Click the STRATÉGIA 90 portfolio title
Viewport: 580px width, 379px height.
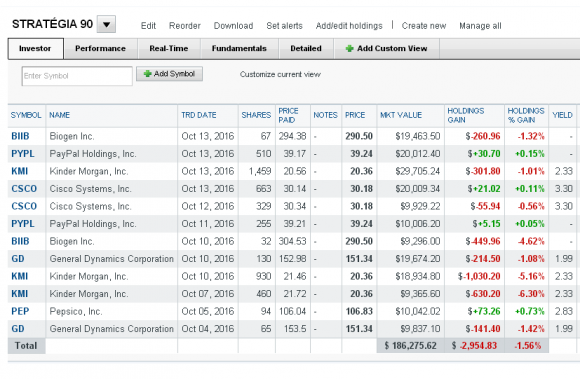pos(52,24)
